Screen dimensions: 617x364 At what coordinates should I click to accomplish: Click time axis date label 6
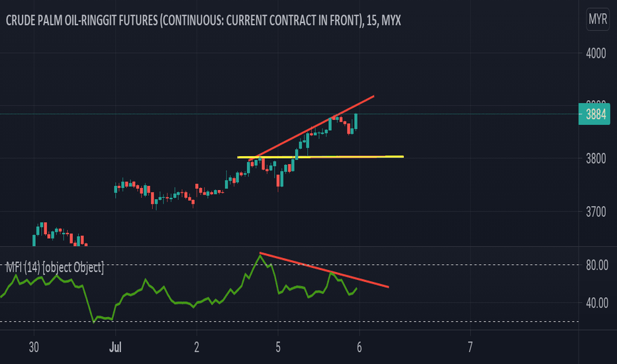point(359,347)
